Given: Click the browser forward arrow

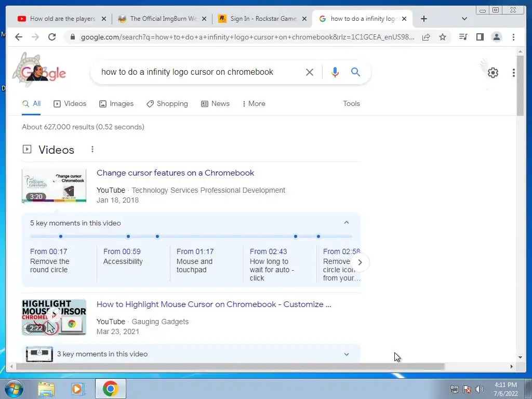Looking at the screenshot, I should tap(35, 37).
